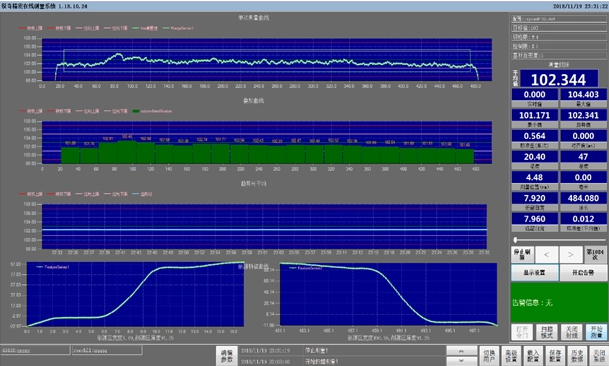Click the 关闭系统 shutdown button

coord(599,356)
